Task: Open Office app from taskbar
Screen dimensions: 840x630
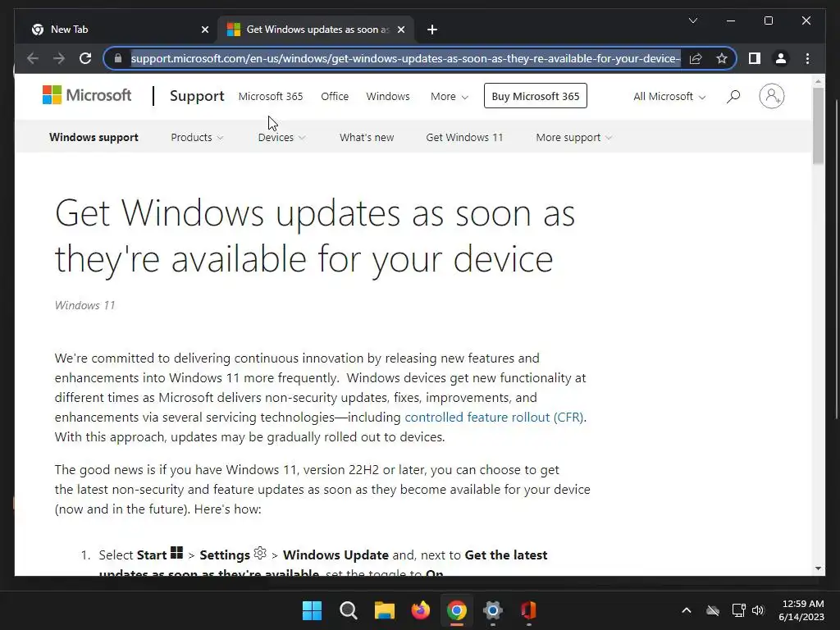Action: 529,610
